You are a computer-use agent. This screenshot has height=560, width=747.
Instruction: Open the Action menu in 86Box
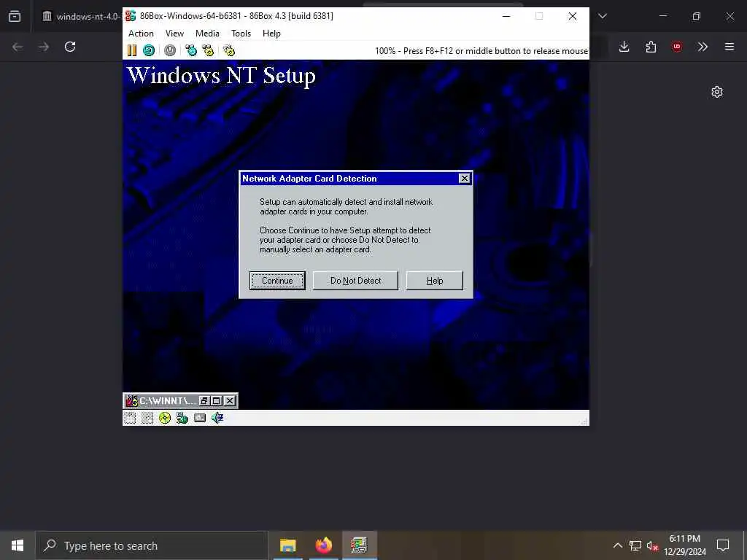[141, 34]
